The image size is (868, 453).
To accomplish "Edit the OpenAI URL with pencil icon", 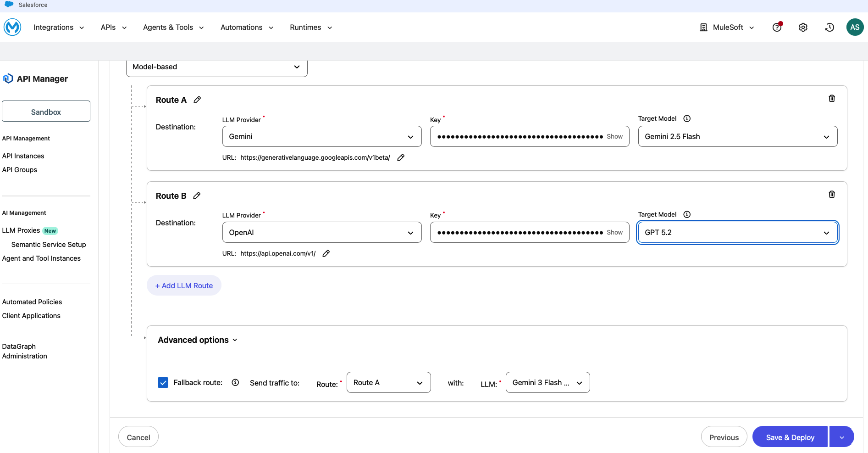I will [x=326, y=254].
